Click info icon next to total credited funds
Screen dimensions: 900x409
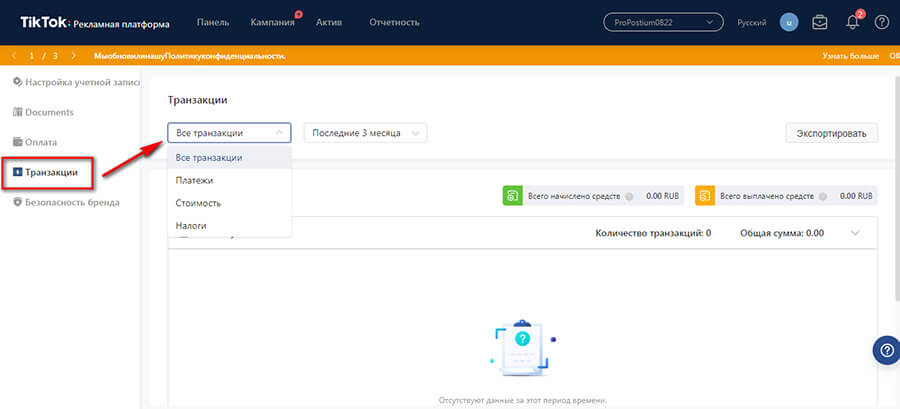coord(629,196)
